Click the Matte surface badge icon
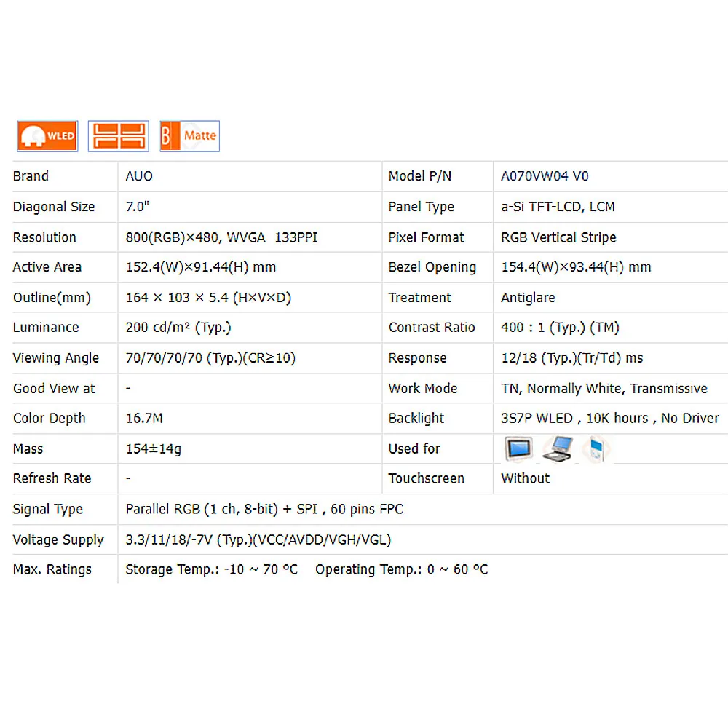Image resolution: width=728 pixels, height=728 pixels. (x=189, y=136)
